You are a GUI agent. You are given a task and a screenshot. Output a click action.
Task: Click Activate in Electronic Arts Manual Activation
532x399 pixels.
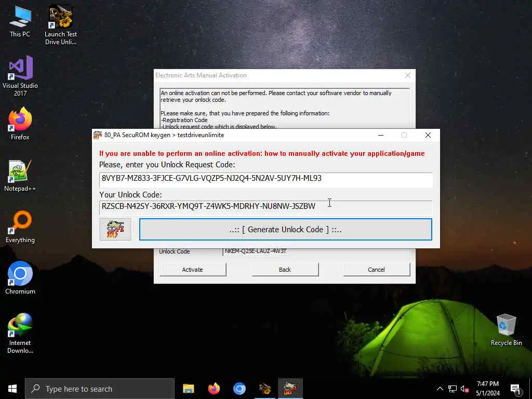tap(192, 270)
